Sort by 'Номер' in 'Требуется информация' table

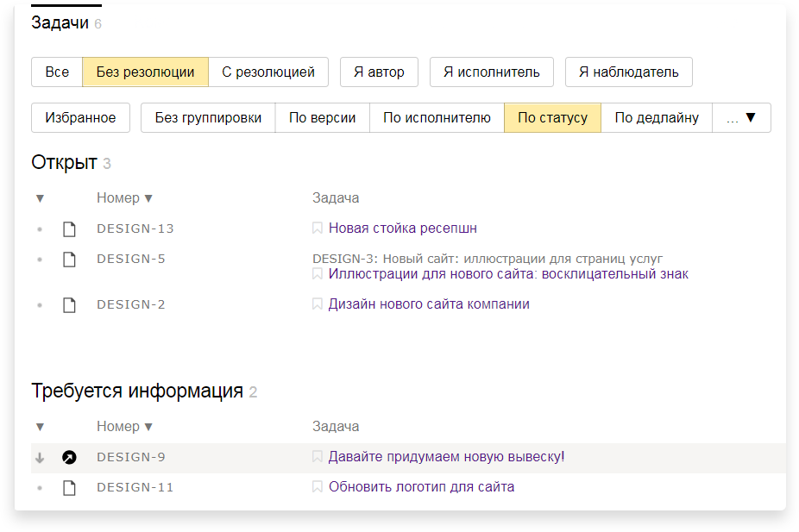(x=125, y=426)
